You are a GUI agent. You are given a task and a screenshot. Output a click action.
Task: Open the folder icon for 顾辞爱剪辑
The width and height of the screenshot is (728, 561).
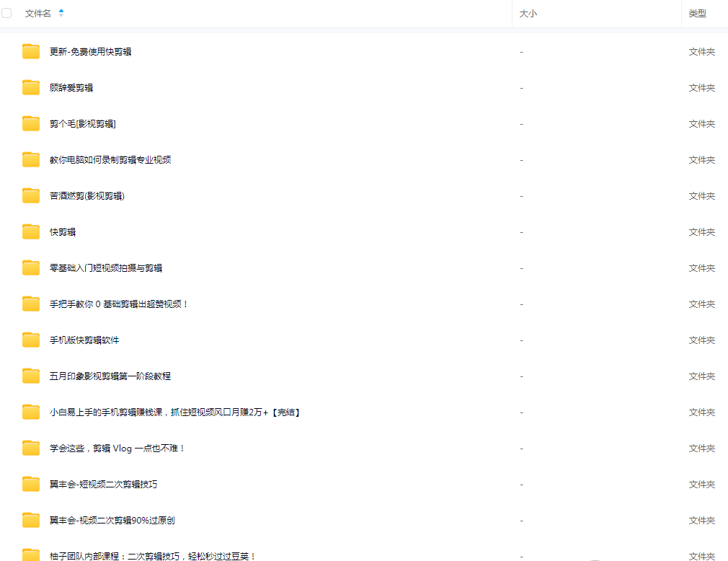pos(31,87)
